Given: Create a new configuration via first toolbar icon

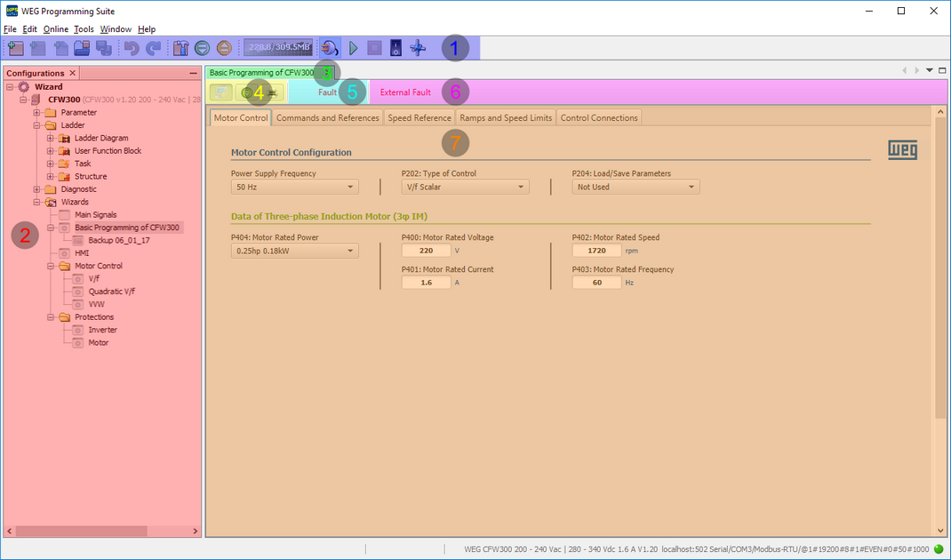Looking at the screenshot, I should [14, 48].
